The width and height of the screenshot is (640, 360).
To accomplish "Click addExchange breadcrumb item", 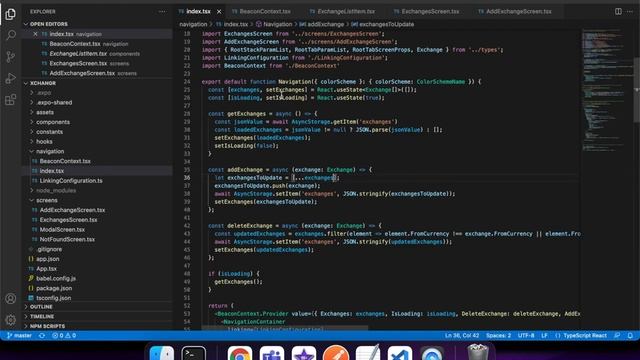I will pyautogui.click(x=322, y=24).
